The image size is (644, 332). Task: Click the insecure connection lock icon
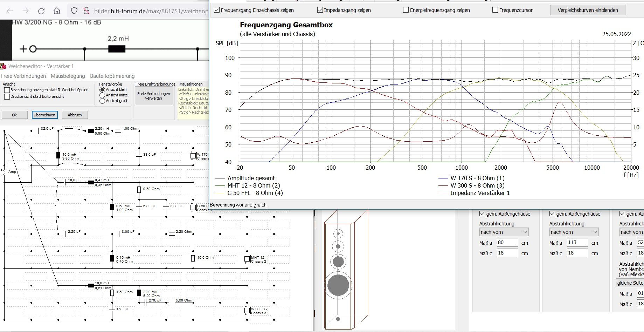[86, 11]
